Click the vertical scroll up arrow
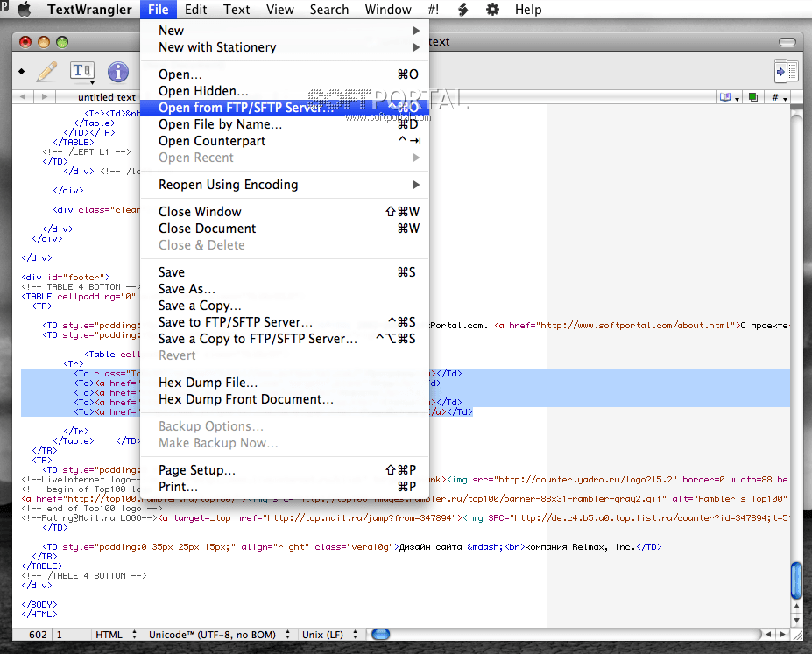The height and width of the screenshot is (654, 812). (796, 607)
